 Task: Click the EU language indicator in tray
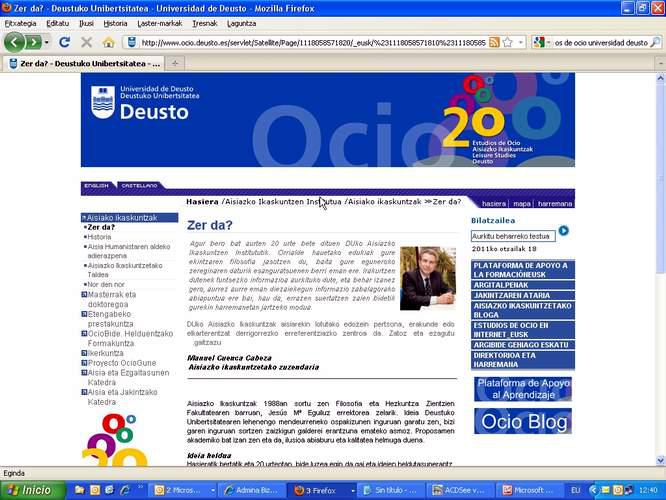click(575, 490)
